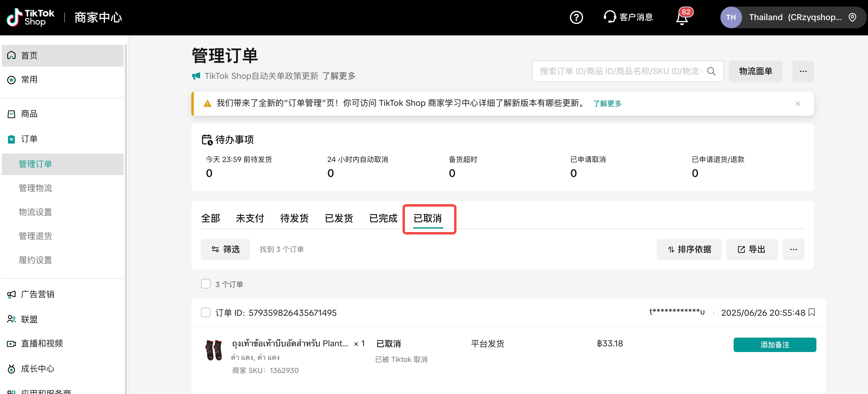Screen dimensions: 868x394
Task: Click the 添加备注 button
Action: [774, 345]
